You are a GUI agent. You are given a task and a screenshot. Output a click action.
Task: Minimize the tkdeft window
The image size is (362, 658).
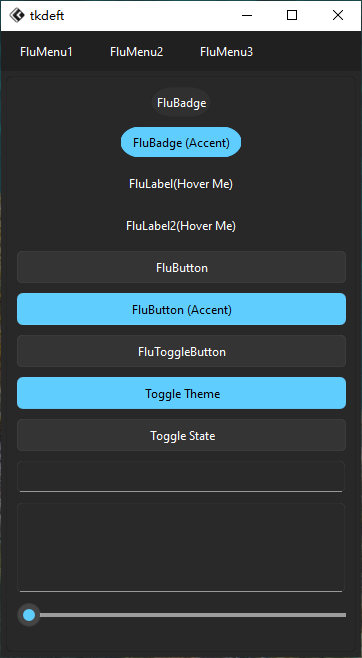pos(247,16)
